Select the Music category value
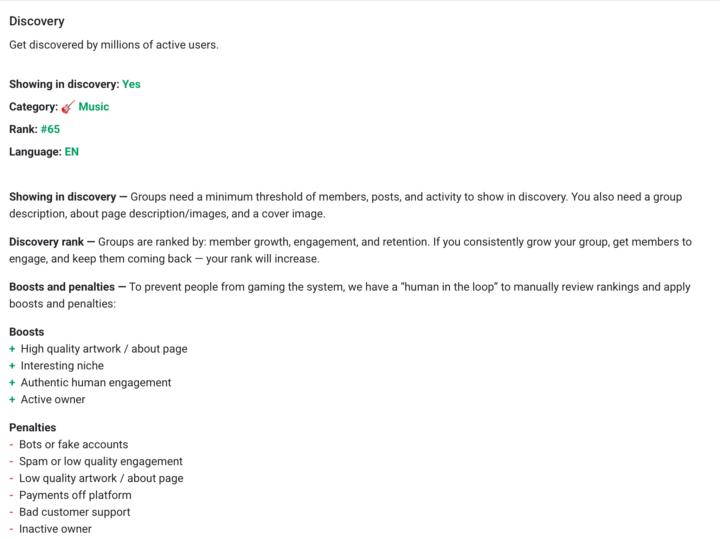 click(x=94, y=107)
